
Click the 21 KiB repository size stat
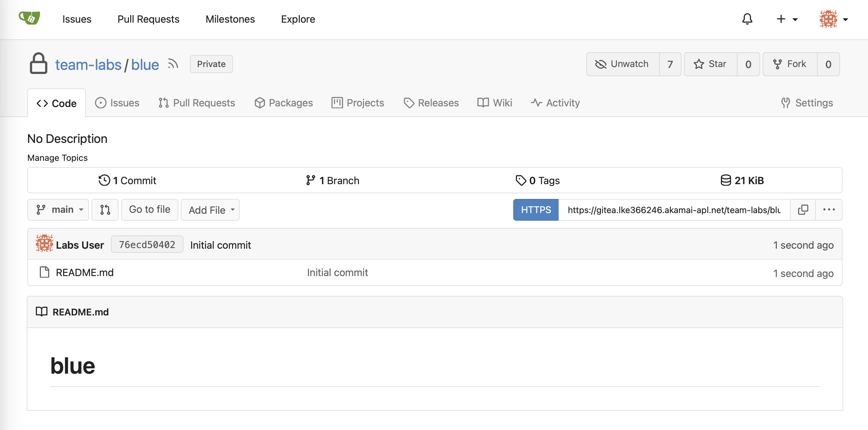742,180
